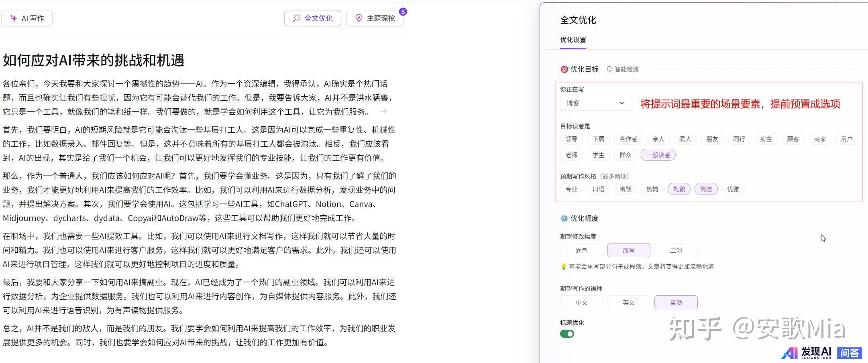The image size is (868, 363).
Task: Pick 学生 as target reader
Action: [598, 155]
